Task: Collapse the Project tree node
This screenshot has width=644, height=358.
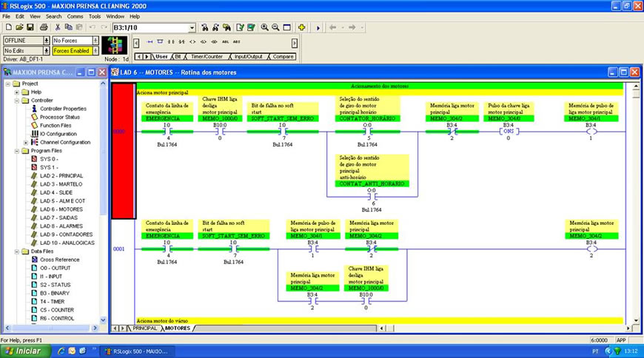Action: click(8, 84)
